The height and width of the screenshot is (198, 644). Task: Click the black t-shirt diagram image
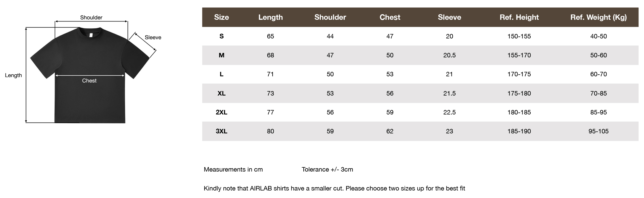90,75
